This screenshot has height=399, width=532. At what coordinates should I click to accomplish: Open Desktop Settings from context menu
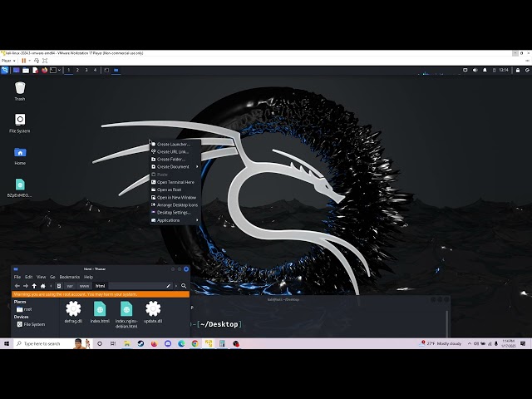coord(175,213)
